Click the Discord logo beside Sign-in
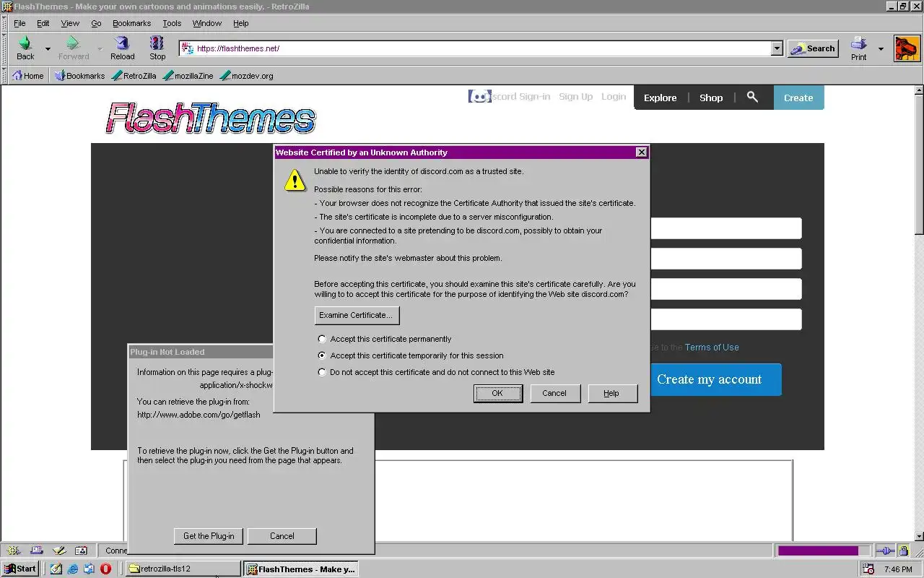The image size is (924, 578). coord(479,96)
